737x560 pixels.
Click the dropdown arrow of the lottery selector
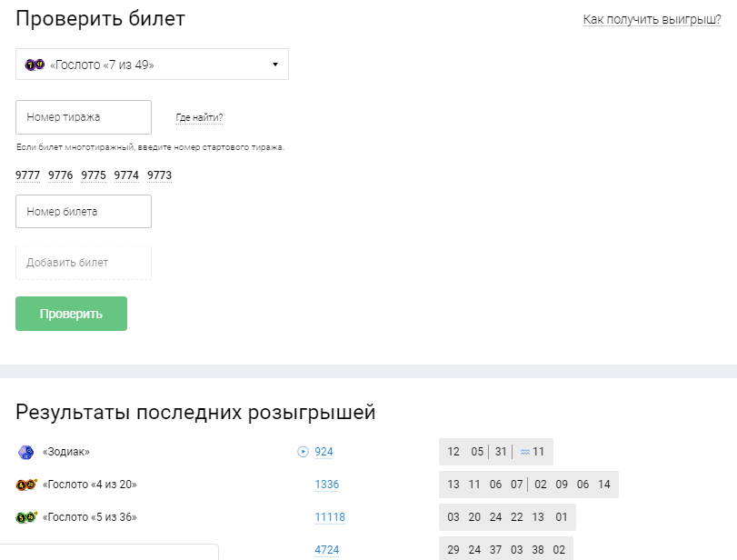[x=275, y=65]
